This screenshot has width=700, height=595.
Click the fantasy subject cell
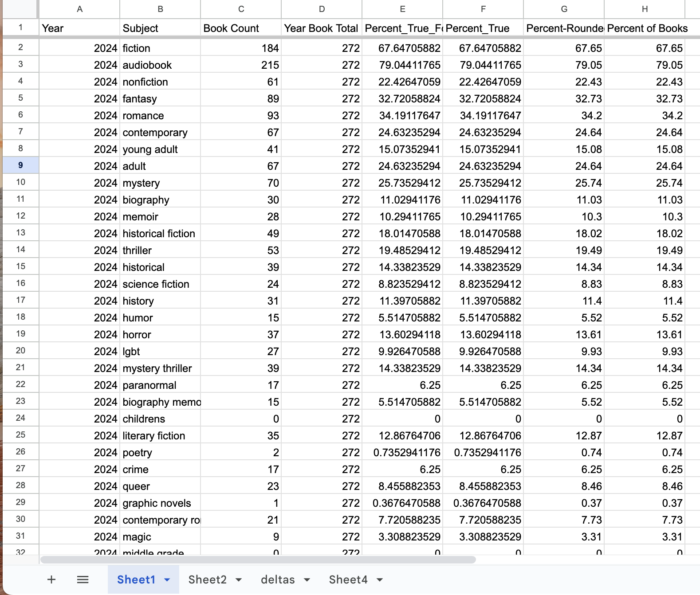coord(160,98)
